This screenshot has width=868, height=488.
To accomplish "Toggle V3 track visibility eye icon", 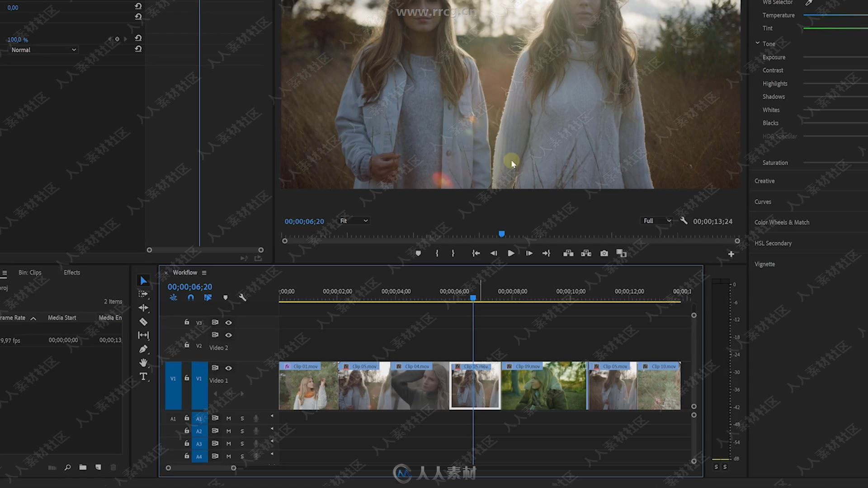I will click(228, 321).
